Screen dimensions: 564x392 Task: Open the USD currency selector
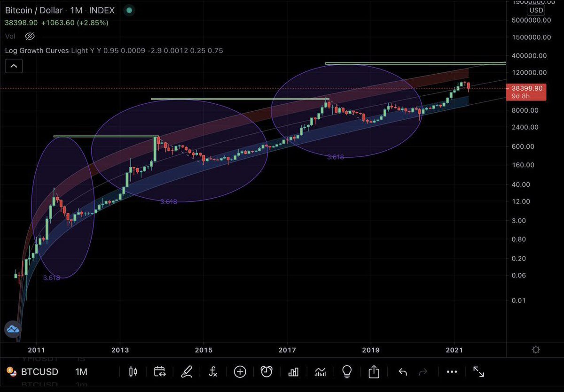(535, 9)
